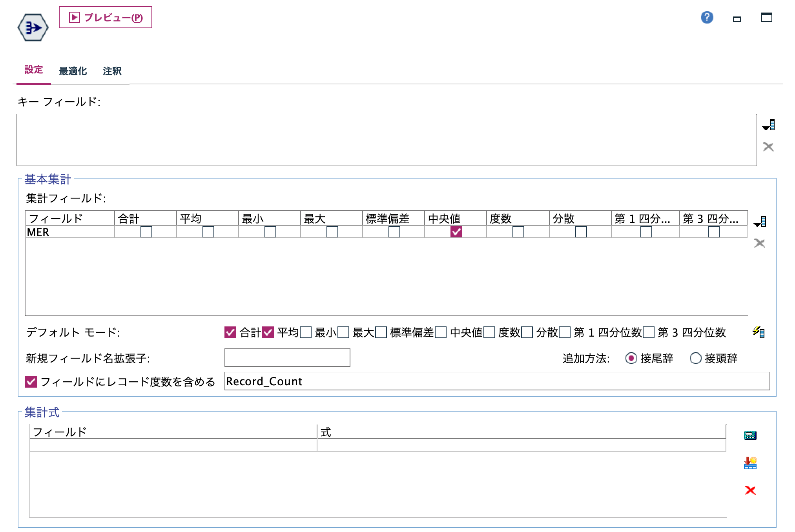Check 合計 for the MER row
This screenshot has width=795, height=532.
click(x=147, y=232)
